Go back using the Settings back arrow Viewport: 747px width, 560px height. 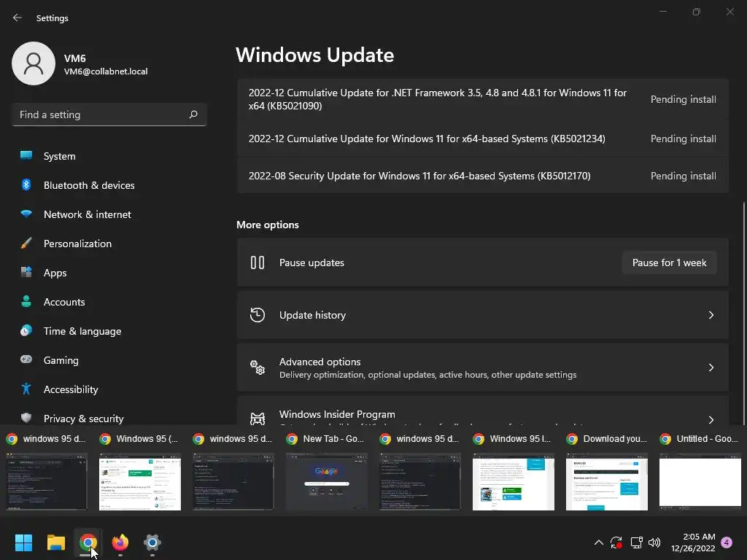tap(18, 17)
